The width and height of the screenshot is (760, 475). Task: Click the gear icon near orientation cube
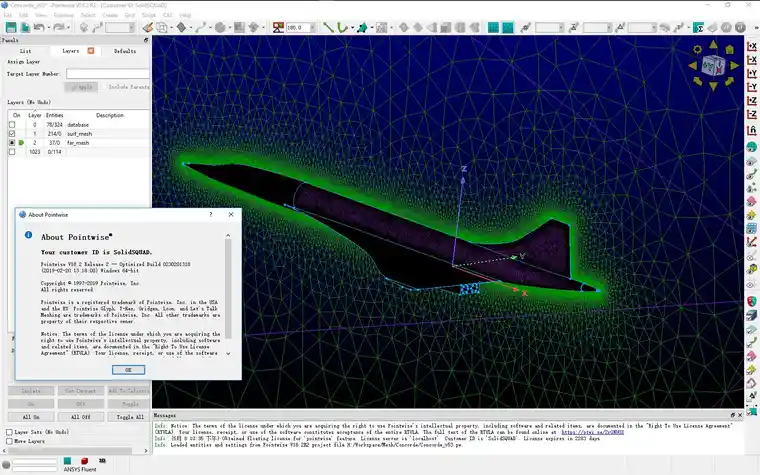click(697, 49)
